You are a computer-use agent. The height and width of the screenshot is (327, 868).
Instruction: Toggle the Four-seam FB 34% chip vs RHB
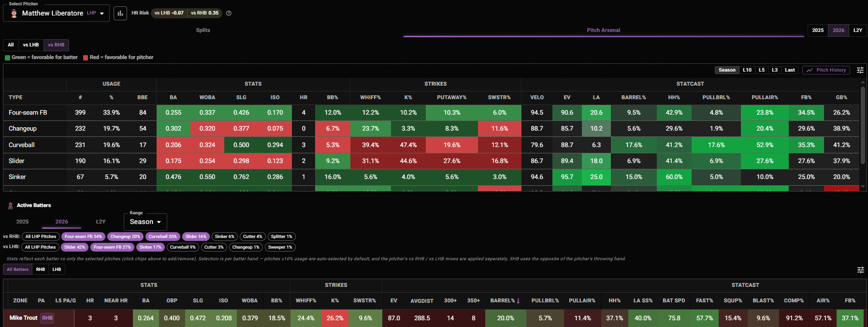[83, 237]
